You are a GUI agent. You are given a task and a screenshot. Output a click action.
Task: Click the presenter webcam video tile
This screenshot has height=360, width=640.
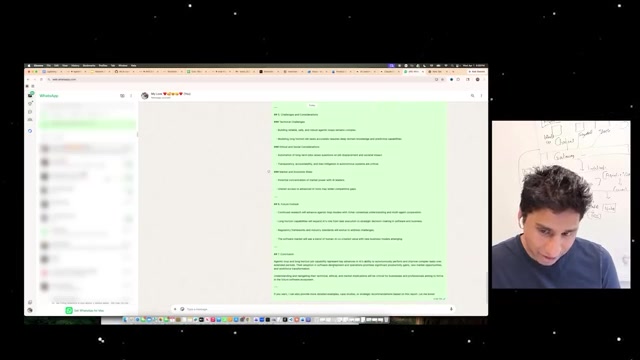click(x=561, y=204)
